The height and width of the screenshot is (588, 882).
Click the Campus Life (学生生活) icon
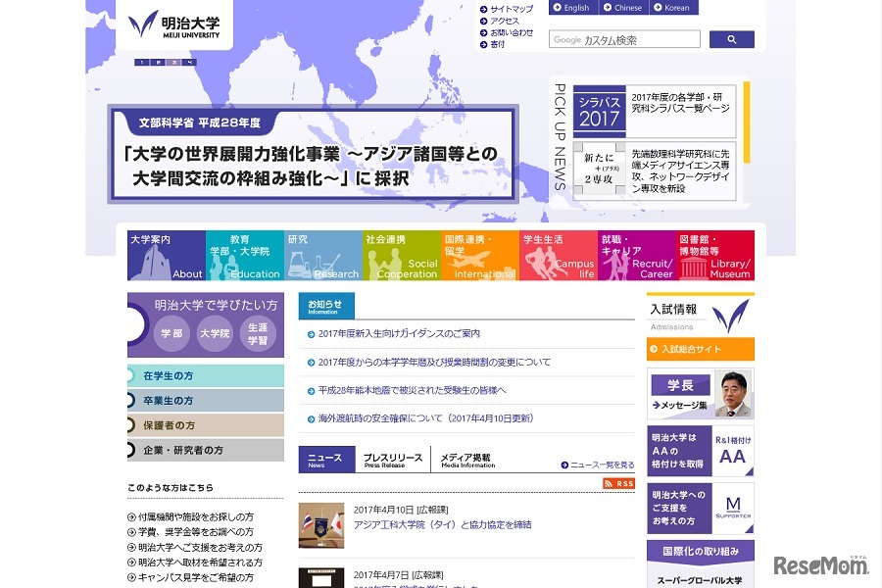pyautogui.click(x=557, y=255)
